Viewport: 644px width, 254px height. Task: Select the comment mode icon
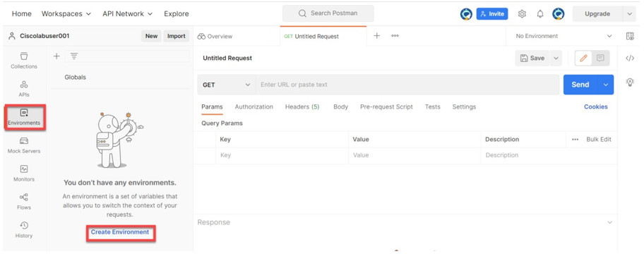(x=600, y=59)
